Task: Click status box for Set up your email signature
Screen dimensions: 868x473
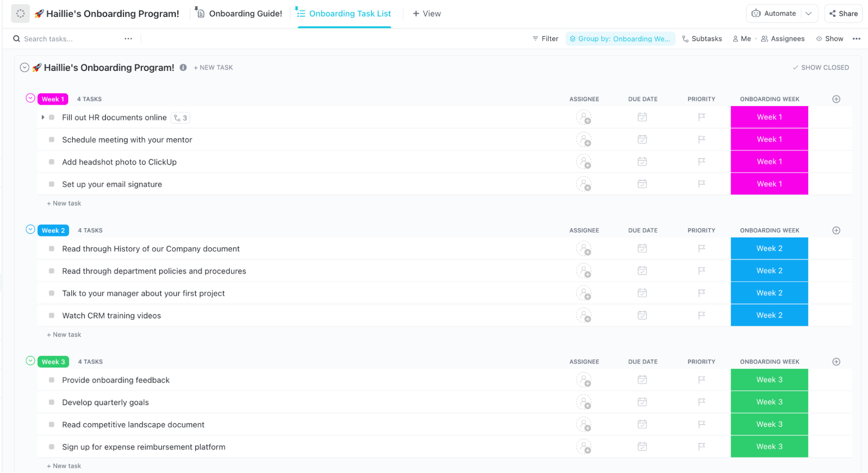Action: [x=52, y=184]
